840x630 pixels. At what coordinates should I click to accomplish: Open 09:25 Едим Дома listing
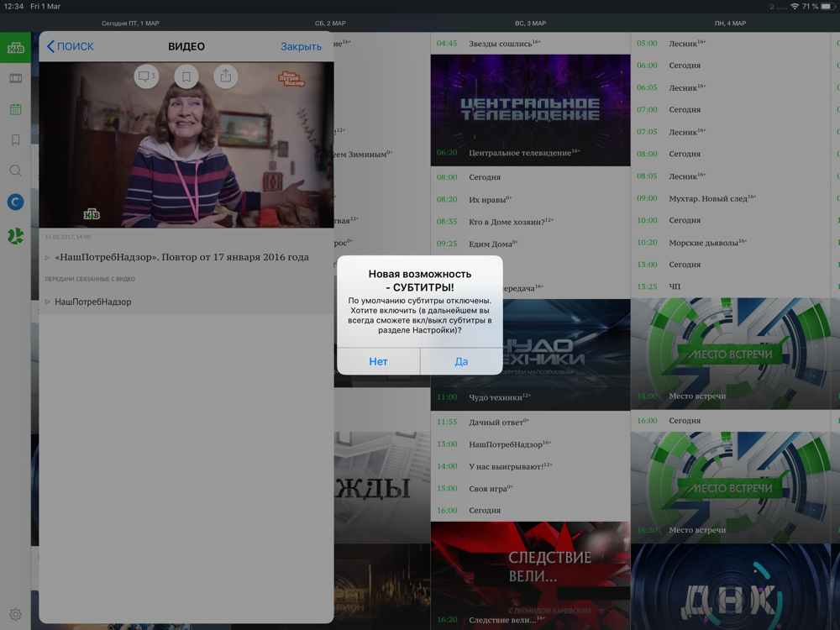[530, 244]
